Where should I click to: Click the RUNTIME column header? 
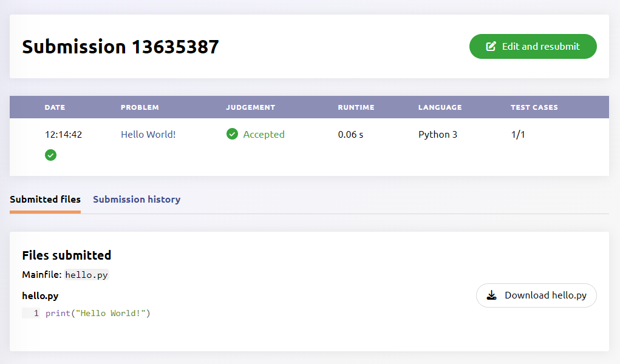tap(356, 107)
